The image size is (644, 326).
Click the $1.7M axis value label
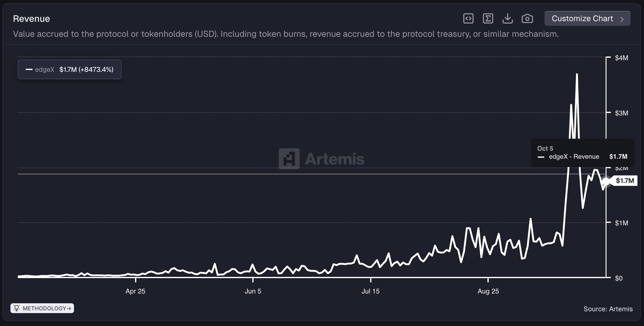coord(625,180)
